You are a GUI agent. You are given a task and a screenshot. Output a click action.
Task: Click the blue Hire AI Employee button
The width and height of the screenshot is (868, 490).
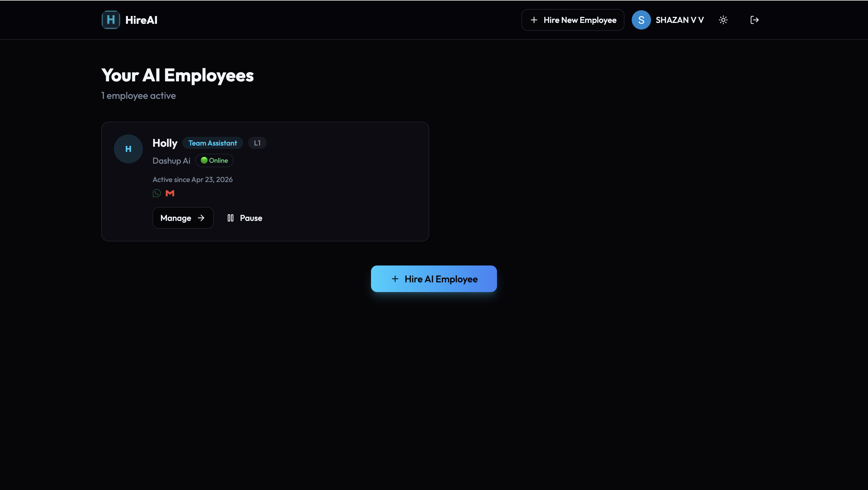[x=434, y=279]
